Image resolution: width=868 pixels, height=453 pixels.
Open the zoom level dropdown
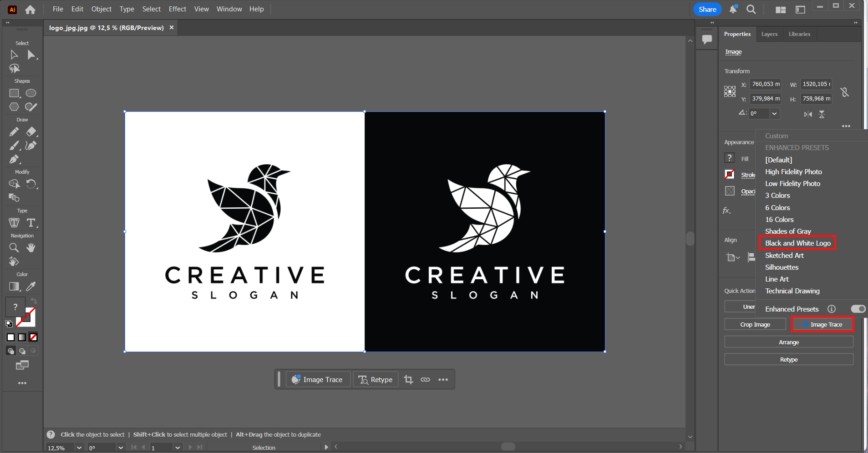[79, 448]
